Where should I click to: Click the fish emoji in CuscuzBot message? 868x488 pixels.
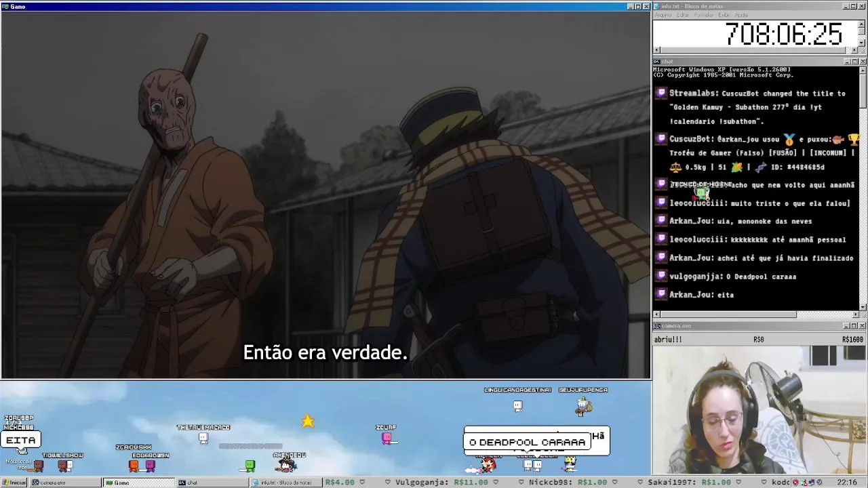838,140
